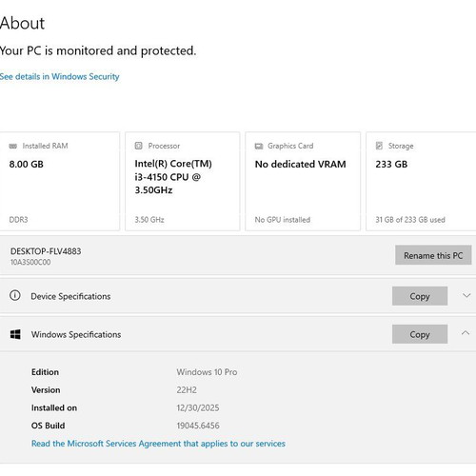The width and height of the screenshot is (476, 476).
Task: Copy the Device Specifications
Action: click(x=420, y=296)
